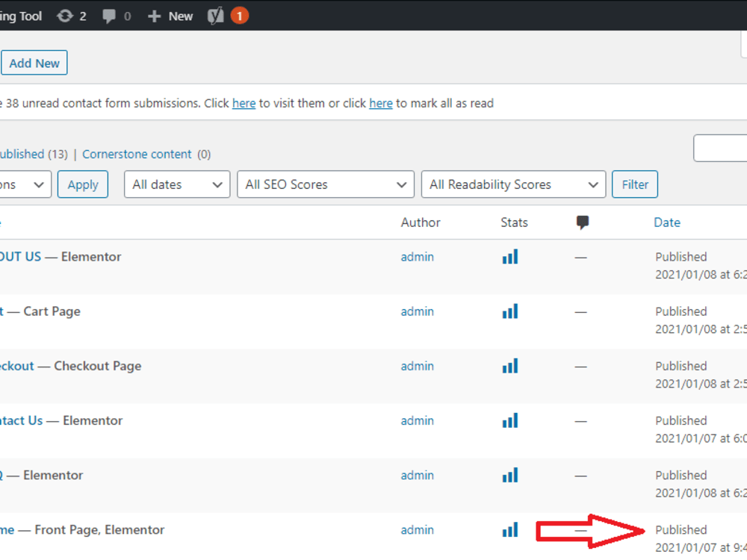Open the Contact Us Elementor page title
This screenshot has width=747, height=560.
pyautogui.click(x=22, y=420)
